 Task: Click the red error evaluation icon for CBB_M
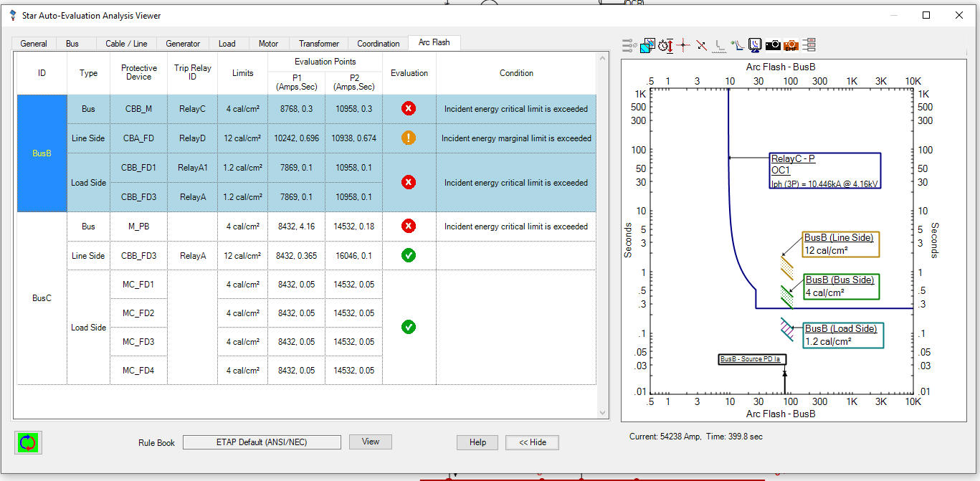pos(409,108)
